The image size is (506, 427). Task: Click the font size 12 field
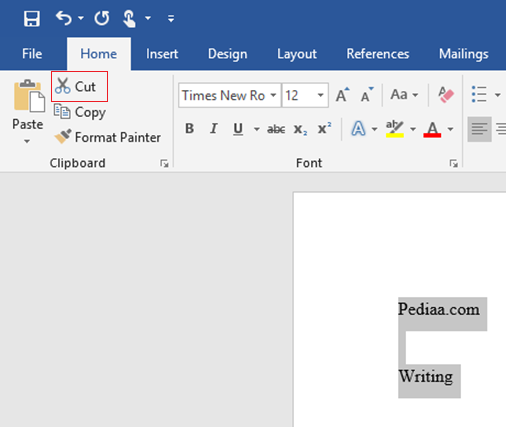(x=298, y=96)
